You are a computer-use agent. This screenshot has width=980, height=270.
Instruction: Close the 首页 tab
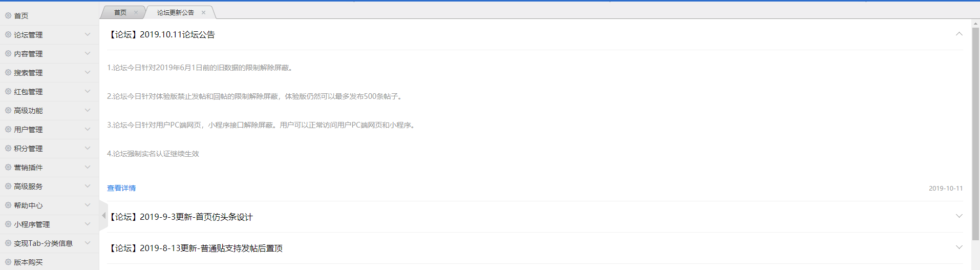coord(136,12)
